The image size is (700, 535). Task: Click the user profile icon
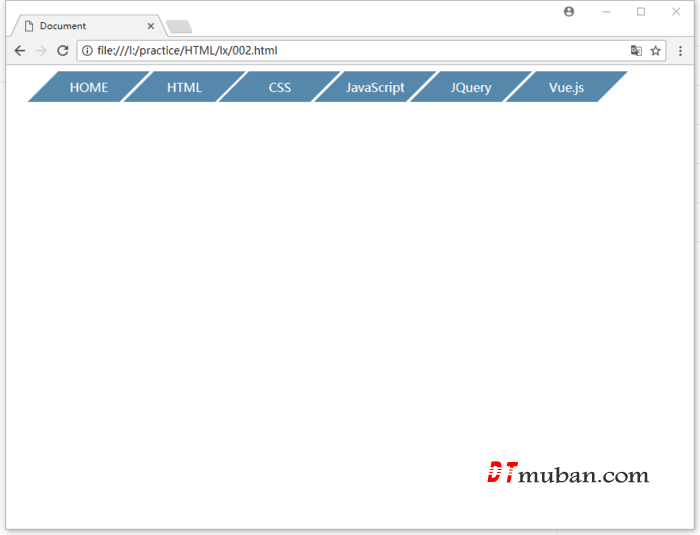(569, 12)
